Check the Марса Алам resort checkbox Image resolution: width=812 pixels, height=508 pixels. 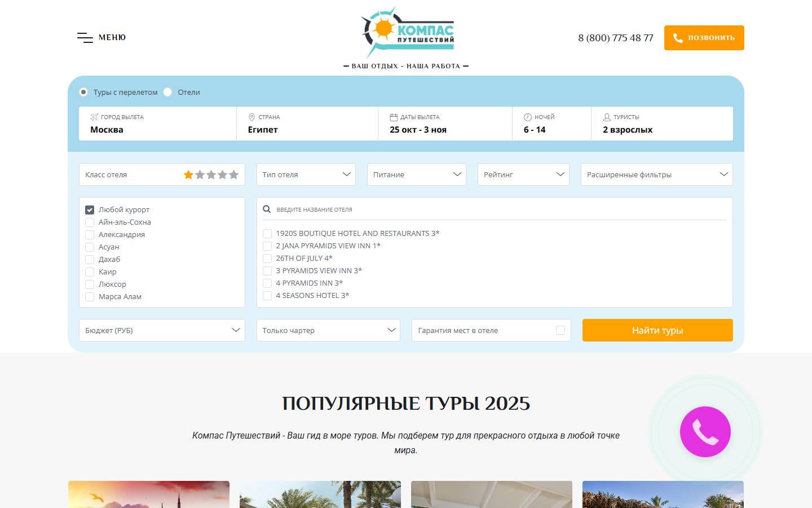pos(90,296)
